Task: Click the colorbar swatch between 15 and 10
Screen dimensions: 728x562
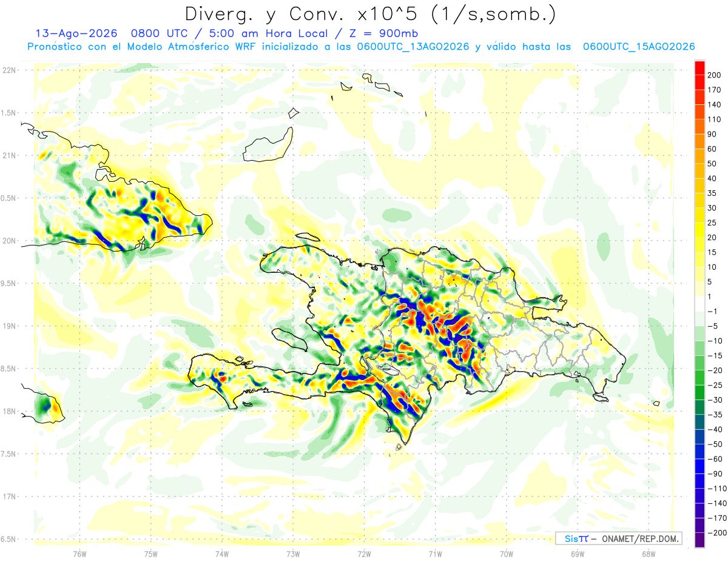Action: [699, 259]
